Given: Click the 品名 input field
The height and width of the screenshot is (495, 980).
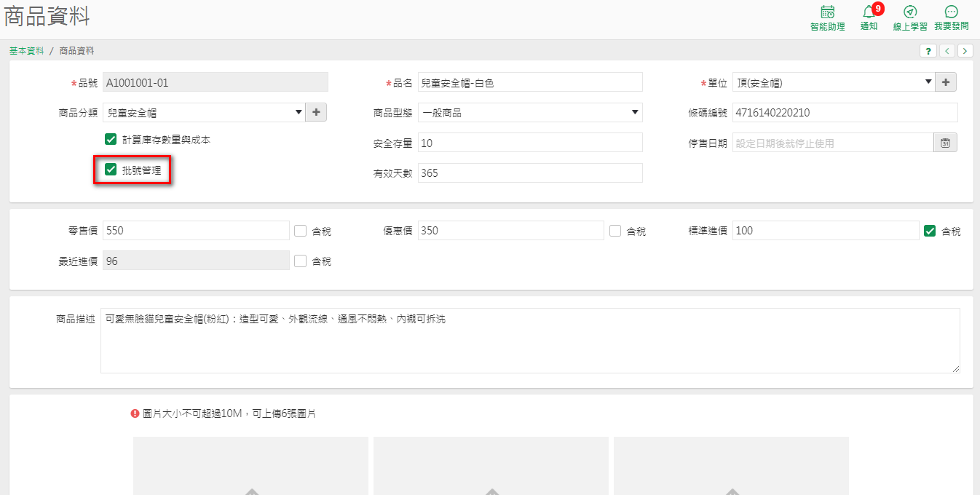Looking at the screenshot, I should point(530,82).
